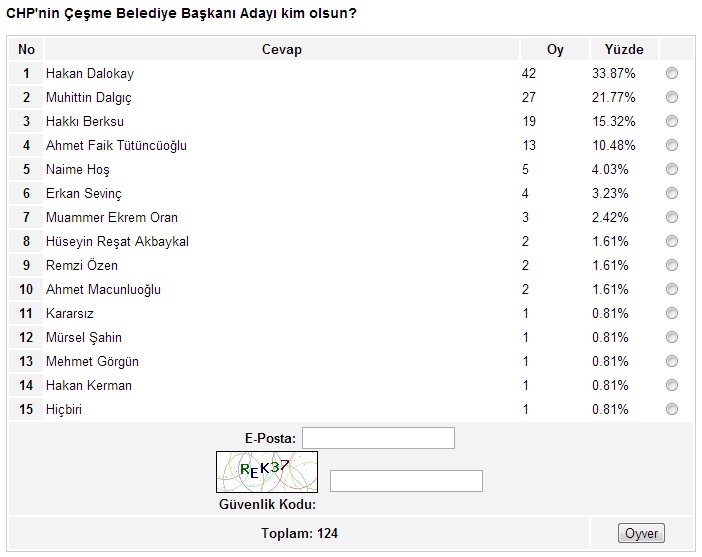Vote option Hüseyin Reşat Akbaykal radio button
Viewport: 702px width, 557px height.
(671, 242)
